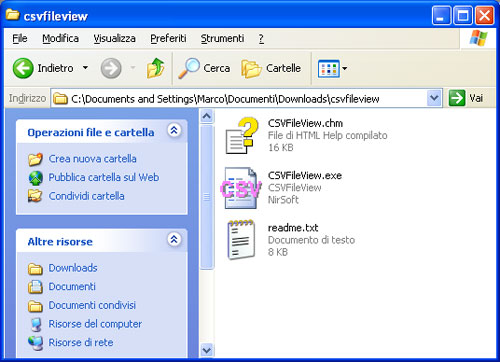Open the views dropdown arrow
500x362 pixels.
[x=345, y=69]
